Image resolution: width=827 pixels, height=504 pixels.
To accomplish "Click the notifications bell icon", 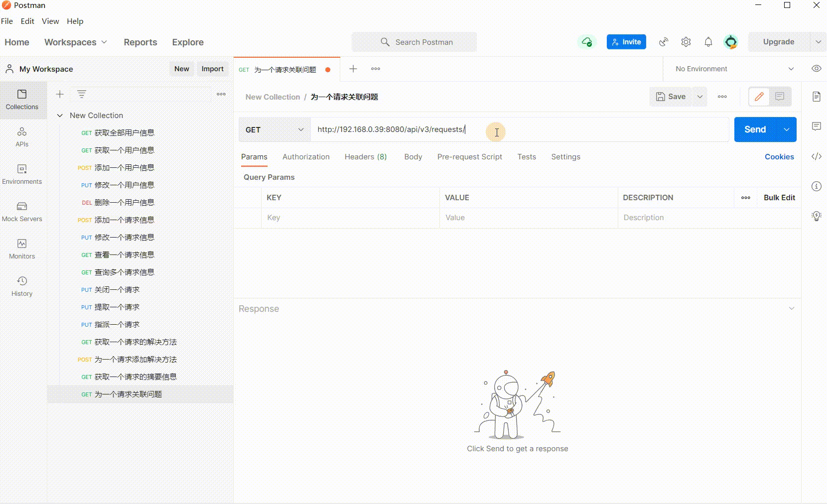I will click(x=708, y=42).
